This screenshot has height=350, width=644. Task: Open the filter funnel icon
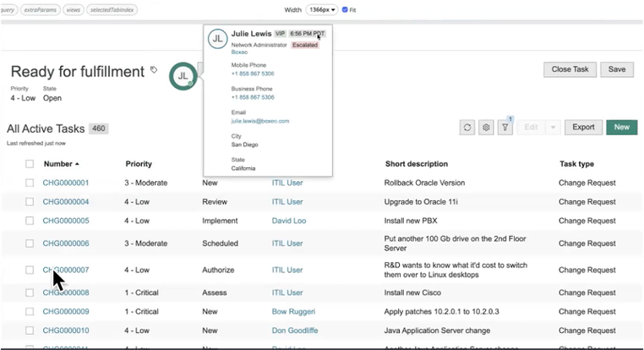tap(505, 128)
